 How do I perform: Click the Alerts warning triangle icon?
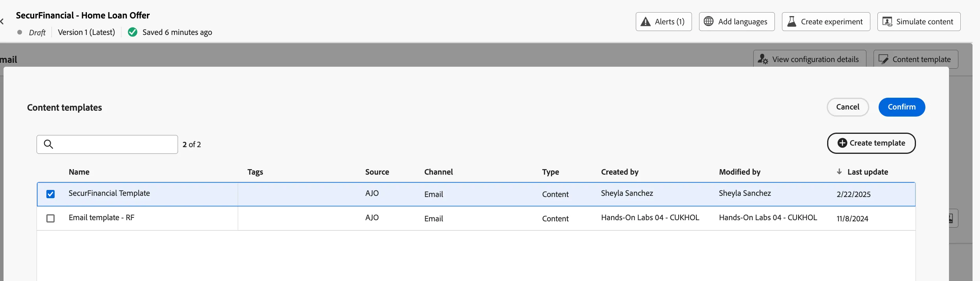tap(646, 22)
